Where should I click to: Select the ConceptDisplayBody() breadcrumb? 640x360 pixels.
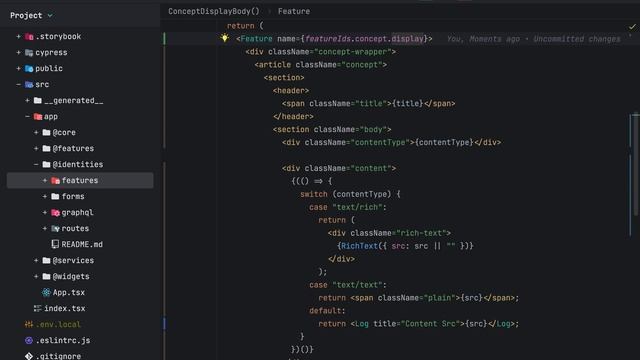[214, 11]
